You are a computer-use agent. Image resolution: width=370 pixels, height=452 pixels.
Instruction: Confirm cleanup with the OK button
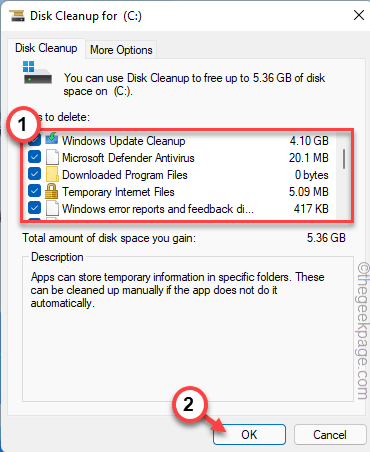pos(249,434)
